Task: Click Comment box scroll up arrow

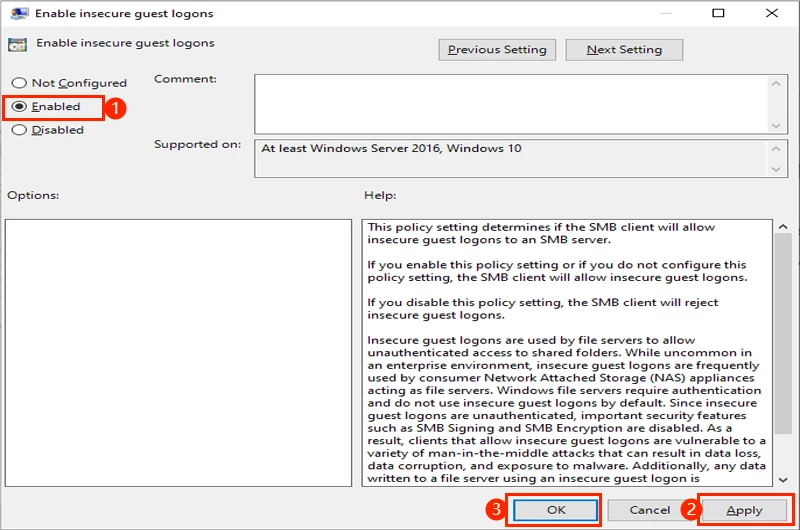Action: 776,84
